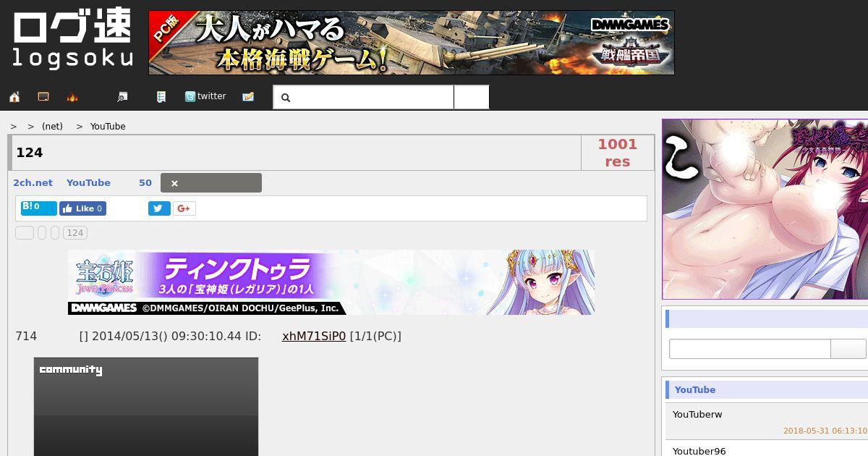Open the home icon in navigation bar
868x456 pixels.
(14, 96)
